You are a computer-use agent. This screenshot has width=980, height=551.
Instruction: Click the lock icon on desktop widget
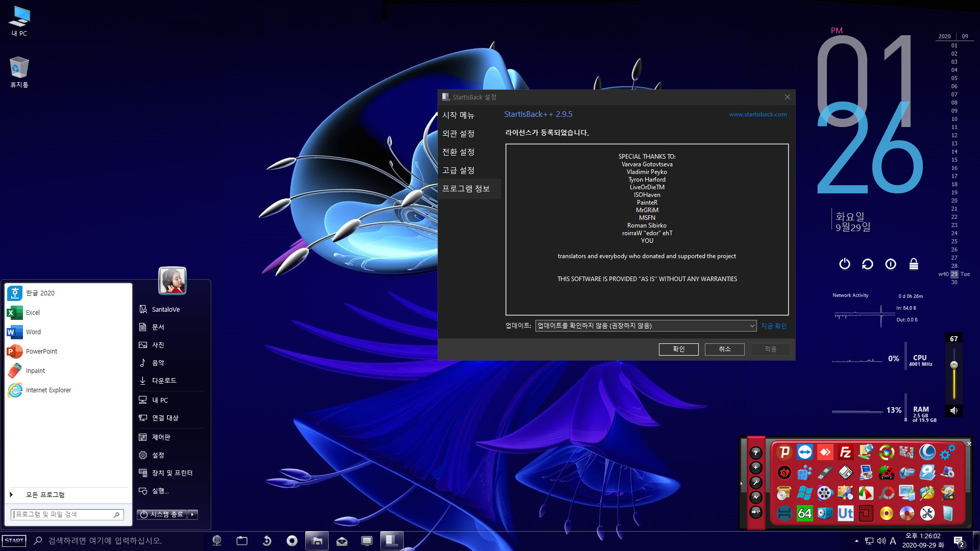[x=914, y=264]
